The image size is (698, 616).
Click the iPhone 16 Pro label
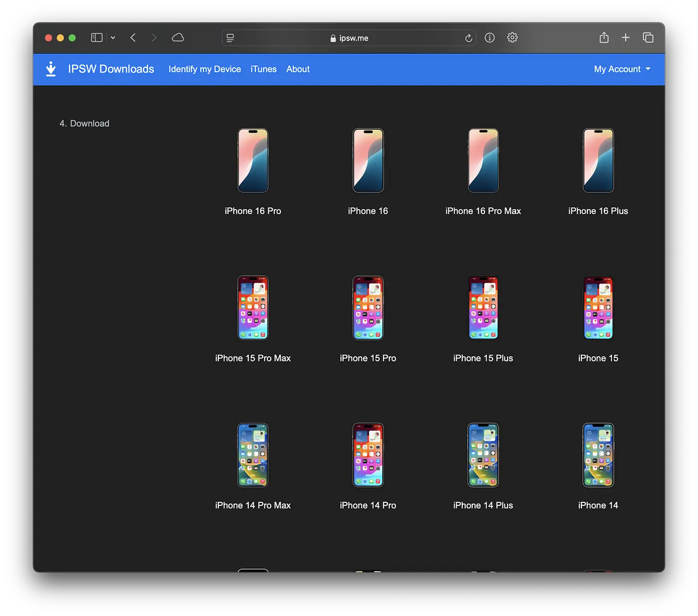tap(253, 211)
